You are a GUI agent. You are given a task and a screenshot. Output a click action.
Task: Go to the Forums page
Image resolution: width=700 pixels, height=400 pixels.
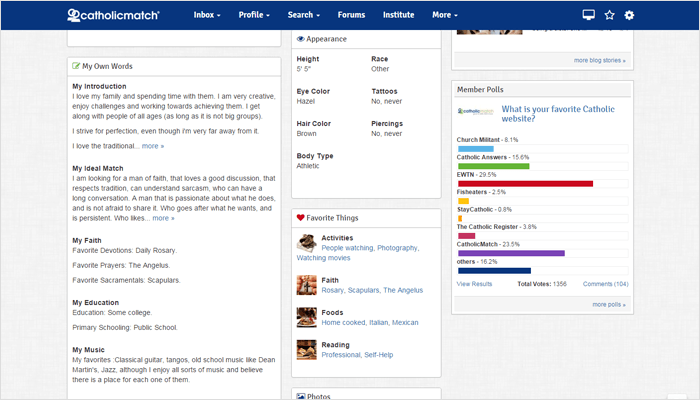pos(351,15)
